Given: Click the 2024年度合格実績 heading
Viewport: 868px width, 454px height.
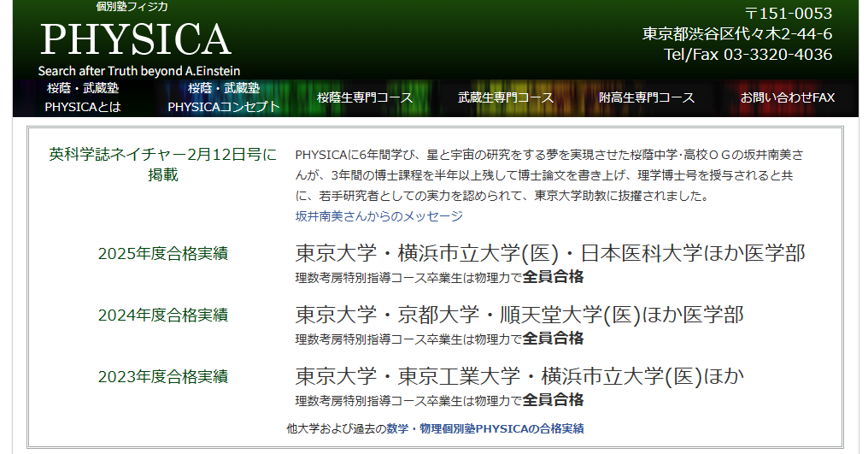Looking at the screenshot, I should (163, 315).
